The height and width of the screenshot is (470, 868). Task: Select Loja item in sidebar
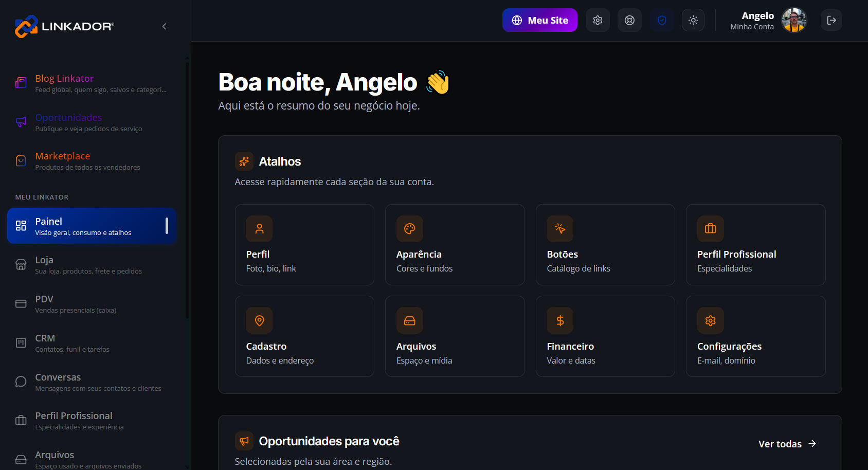(92, 265)
